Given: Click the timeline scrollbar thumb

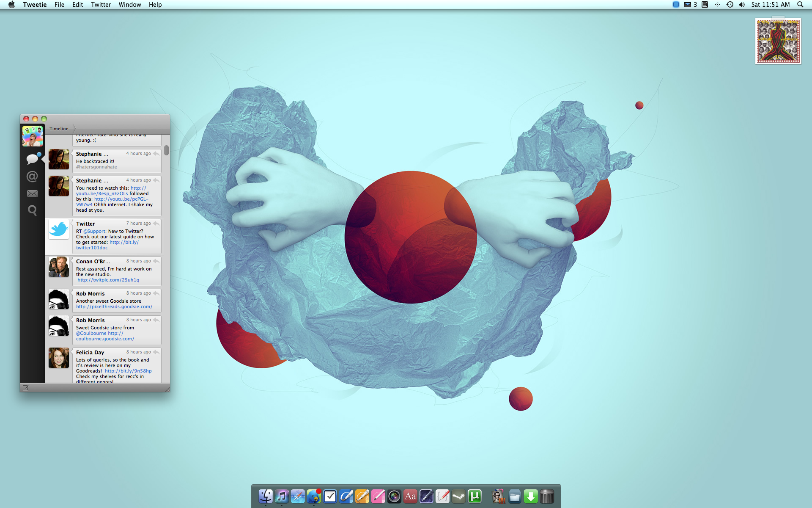Looking at the screenshot, I should pos(167,150).
